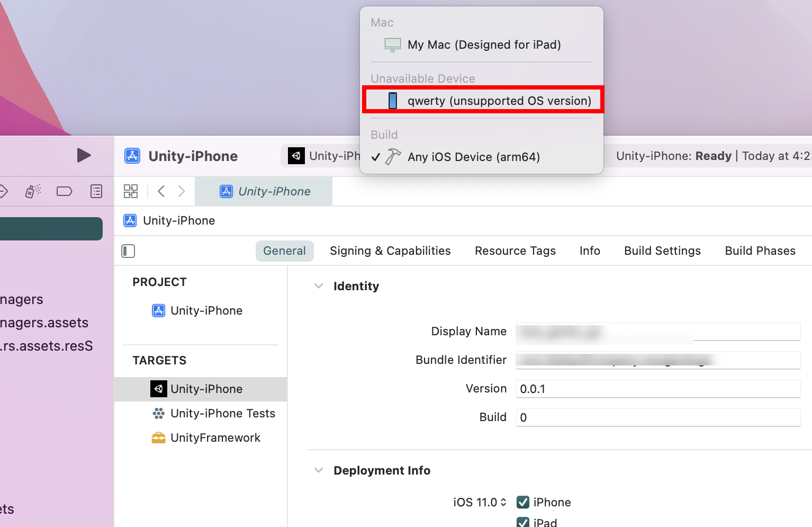This screenshot has width=812, height=527.
Task: Open the iOS 11.0 deployment target dropdown
Action: click(x=480, y=502)
